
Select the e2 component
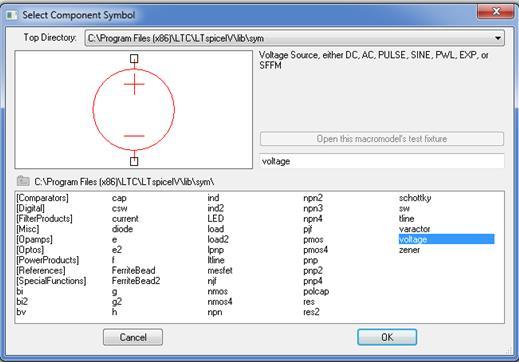point(117,250)
